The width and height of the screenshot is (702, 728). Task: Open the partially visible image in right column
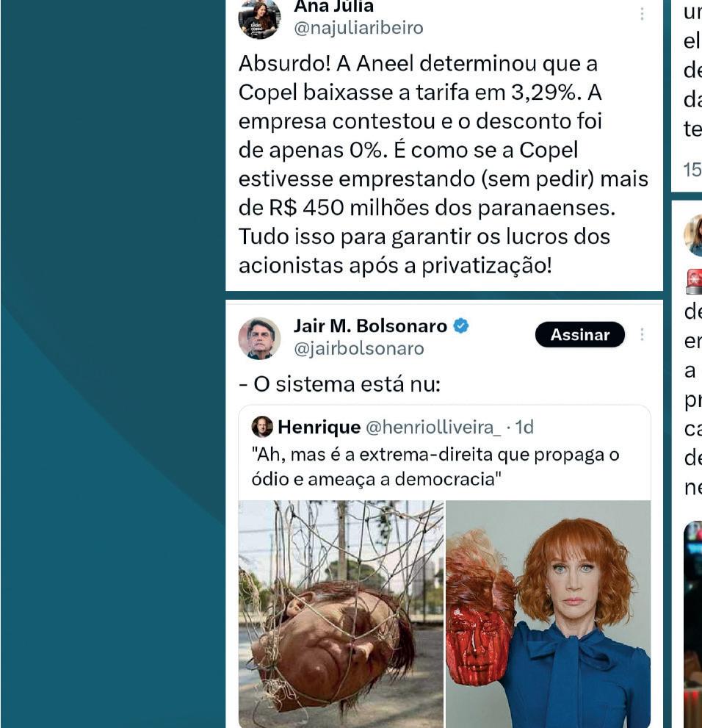pyautogui.click(x=693, y=624)
